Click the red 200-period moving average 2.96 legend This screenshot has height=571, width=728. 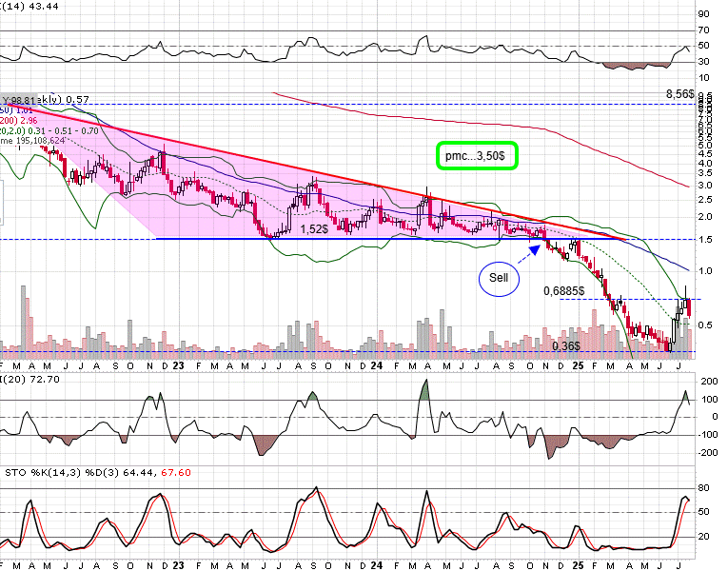[x=19, y=121]
